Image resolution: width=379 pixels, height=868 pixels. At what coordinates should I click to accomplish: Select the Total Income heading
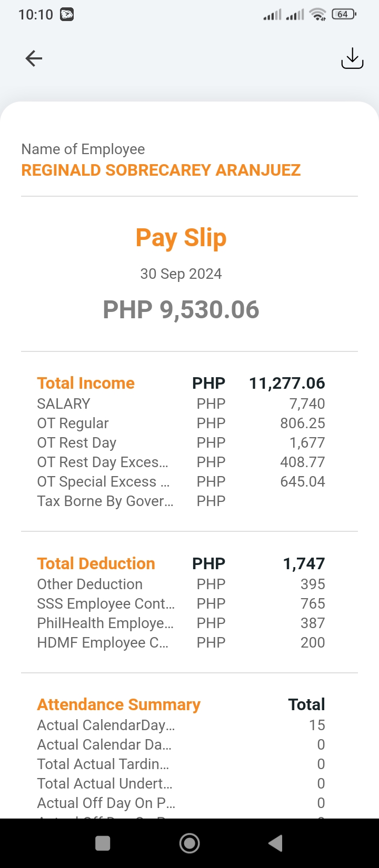[86, 383]
